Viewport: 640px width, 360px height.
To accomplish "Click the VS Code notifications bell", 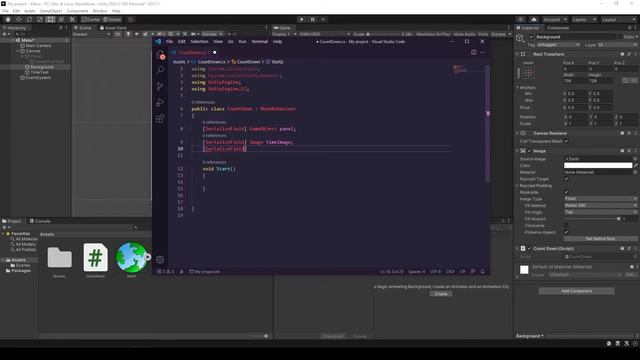I will [x=483, y=271].
